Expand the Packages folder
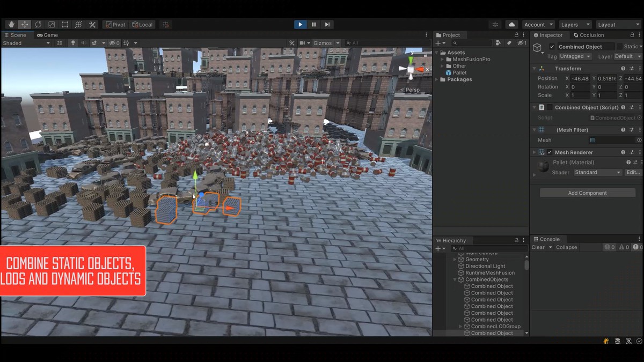644x362 pixels. (x=436, y=79)
